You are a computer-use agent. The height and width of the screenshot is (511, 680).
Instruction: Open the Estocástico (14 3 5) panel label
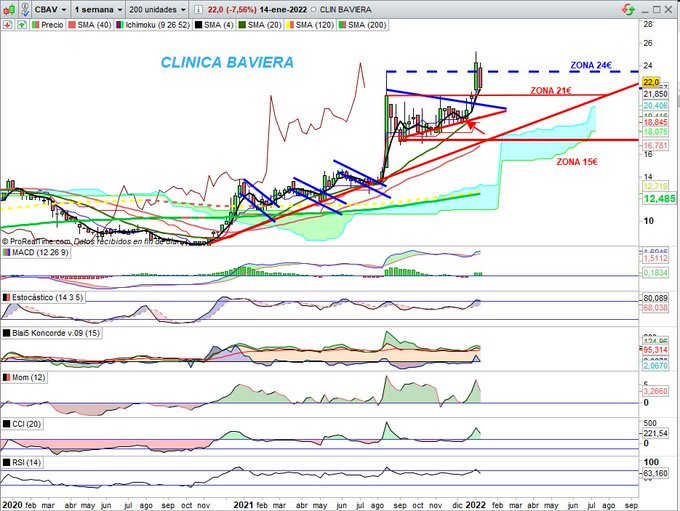click(43, 297)
